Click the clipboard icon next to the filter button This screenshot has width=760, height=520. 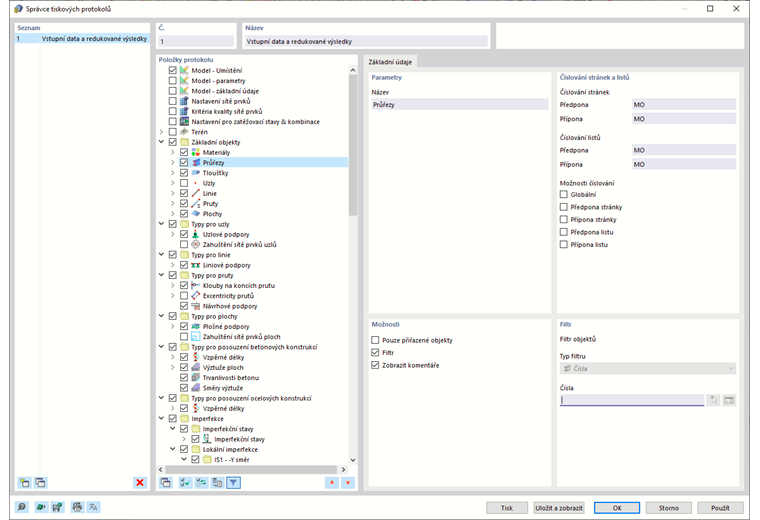tap(217, 482)
